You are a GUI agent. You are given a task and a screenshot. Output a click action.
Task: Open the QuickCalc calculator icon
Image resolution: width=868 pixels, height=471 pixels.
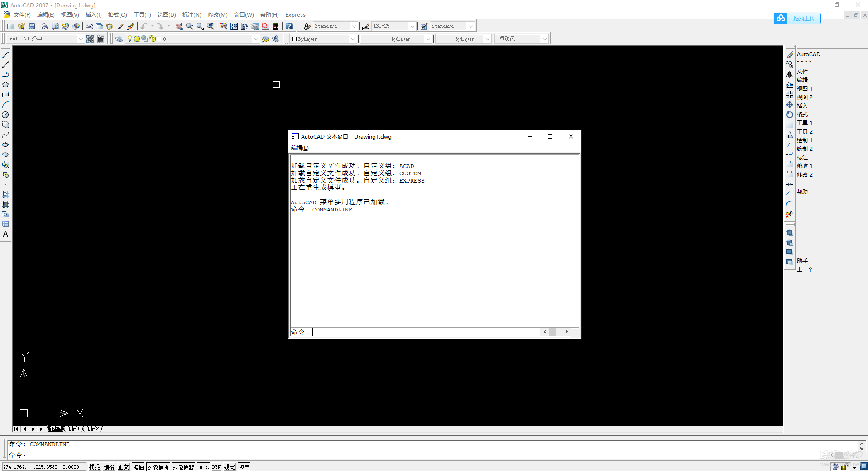[x=276, y=26]
